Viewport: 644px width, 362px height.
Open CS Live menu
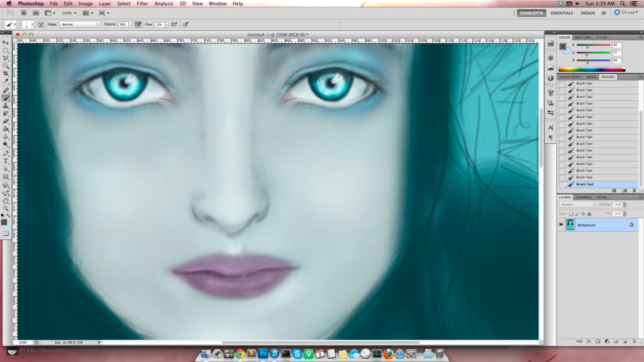[x=626, y=13]
